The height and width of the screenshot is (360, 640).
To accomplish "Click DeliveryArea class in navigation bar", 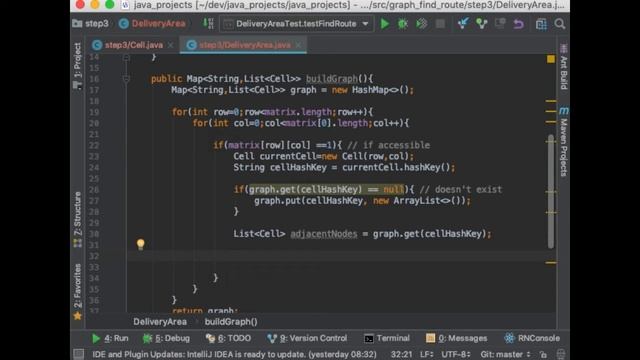I will (x=152, y=24).
